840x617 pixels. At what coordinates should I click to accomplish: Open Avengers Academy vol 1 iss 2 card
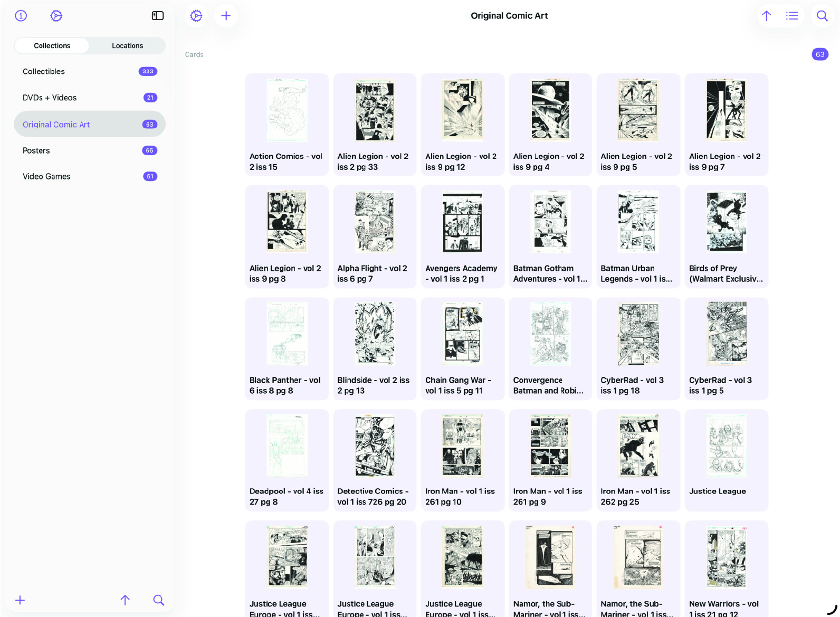point(463,236)
